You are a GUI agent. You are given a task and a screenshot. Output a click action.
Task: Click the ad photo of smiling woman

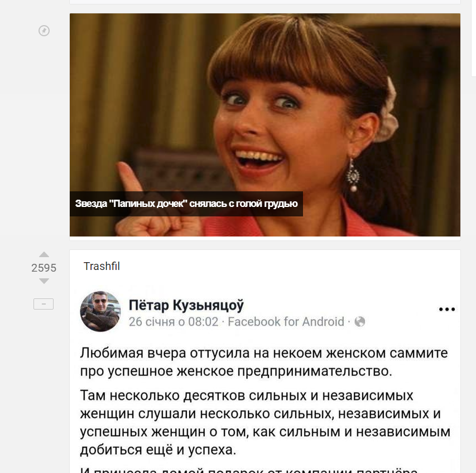pyautogui.click(x=265, y=125)
